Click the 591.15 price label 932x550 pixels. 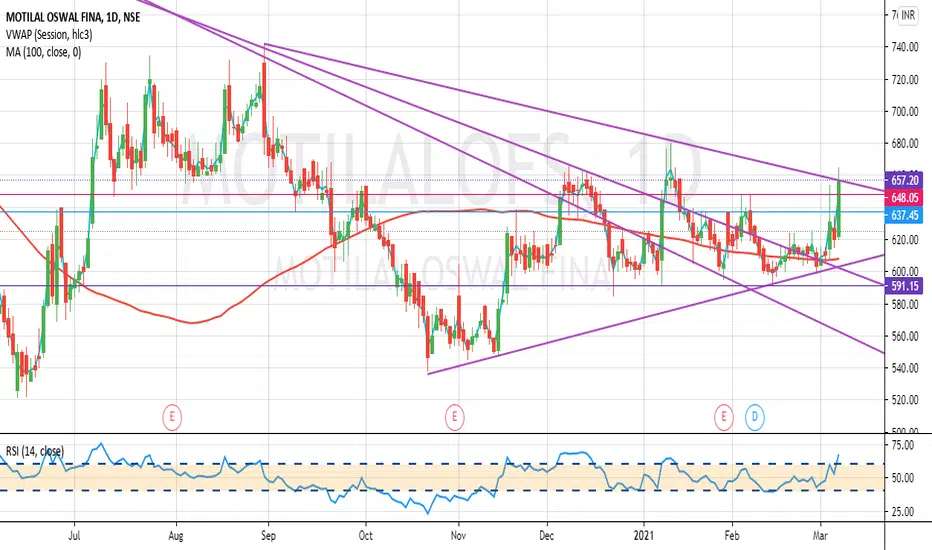[904, 286]
